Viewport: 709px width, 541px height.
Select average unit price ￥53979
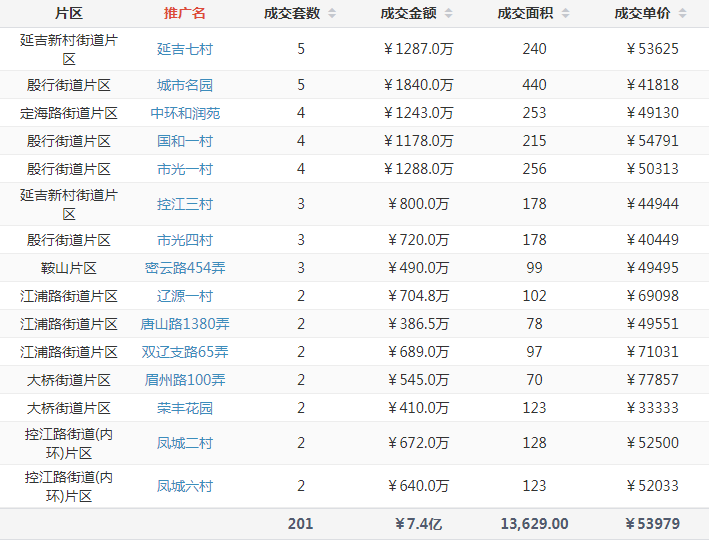coord(652,524)
